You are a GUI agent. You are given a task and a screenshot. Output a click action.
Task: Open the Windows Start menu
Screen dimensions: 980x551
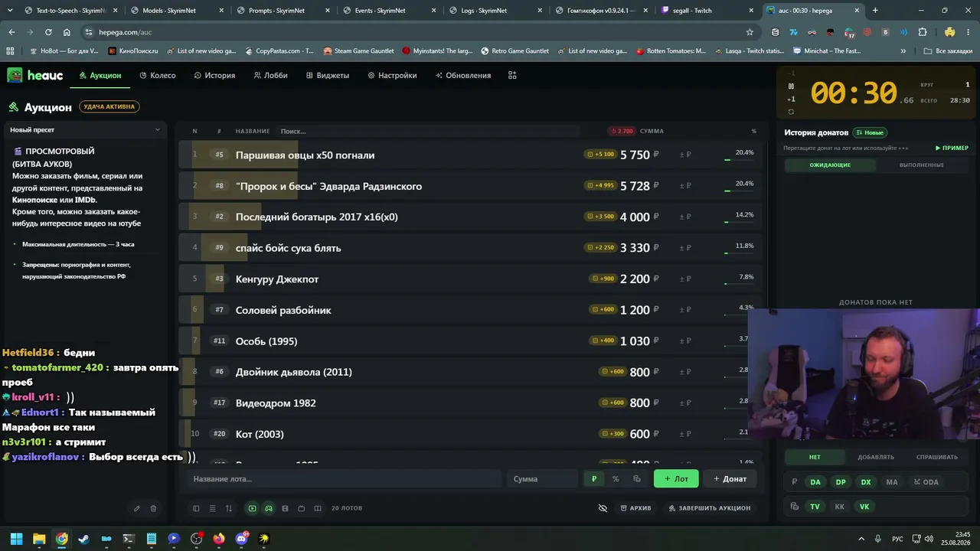click(16, 539)
